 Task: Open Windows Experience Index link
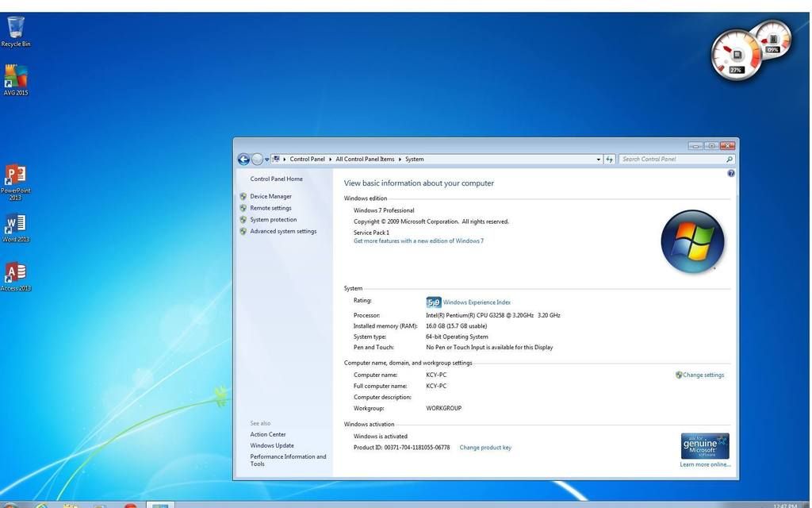point(477,302)
